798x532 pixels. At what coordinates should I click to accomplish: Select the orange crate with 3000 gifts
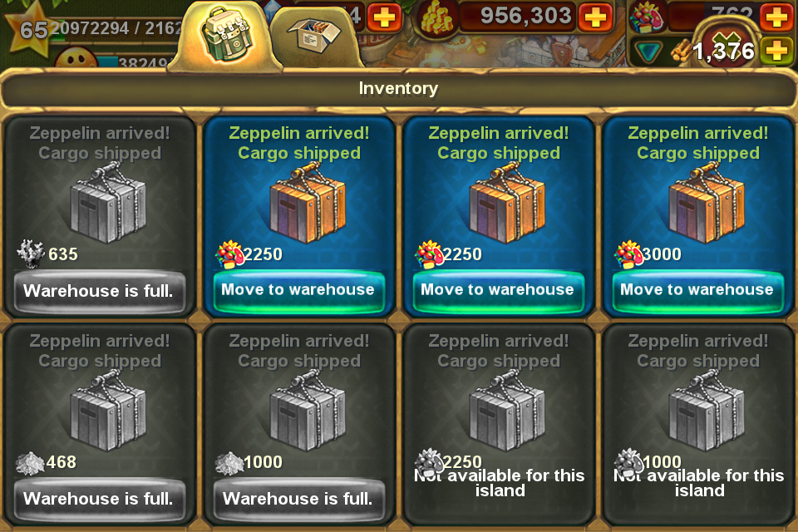706,204
